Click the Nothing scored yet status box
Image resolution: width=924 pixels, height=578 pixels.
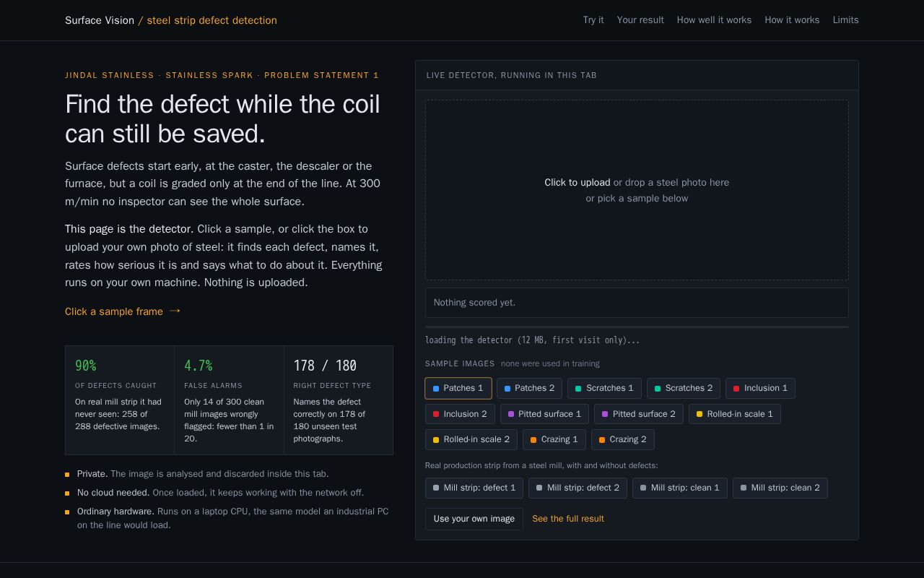point(637,303)
